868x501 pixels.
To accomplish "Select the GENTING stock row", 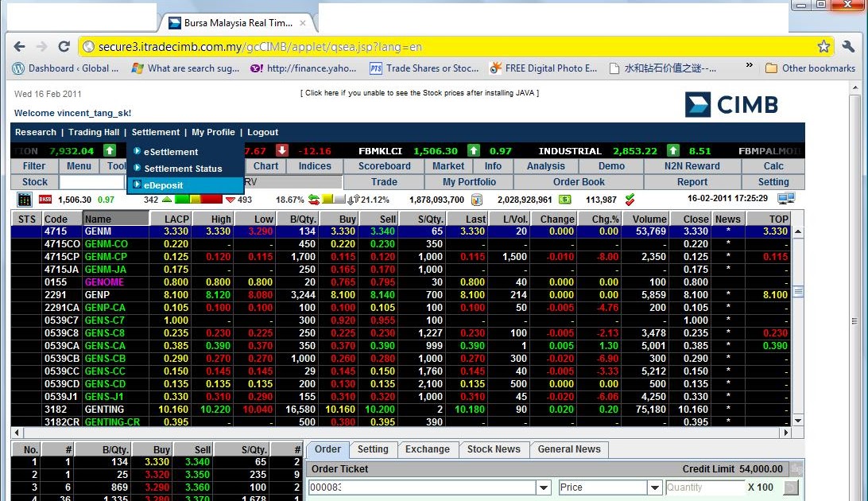I will pos(401,410).
